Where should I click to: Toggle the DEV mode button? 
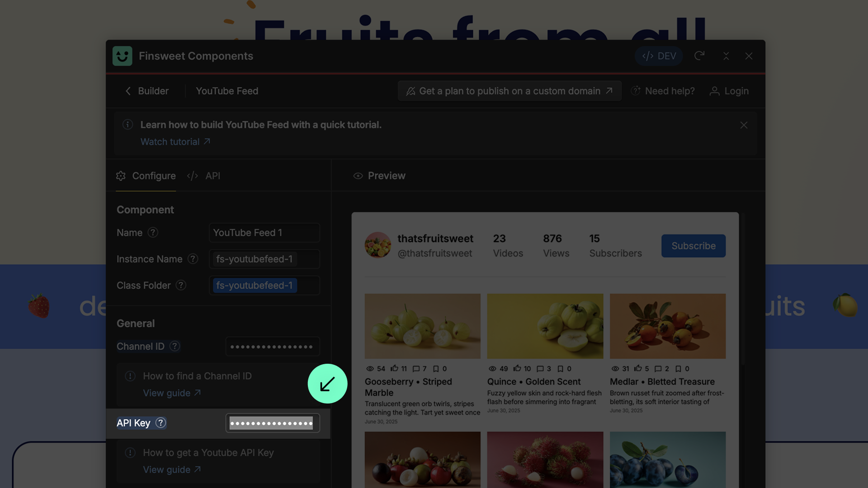659,56
